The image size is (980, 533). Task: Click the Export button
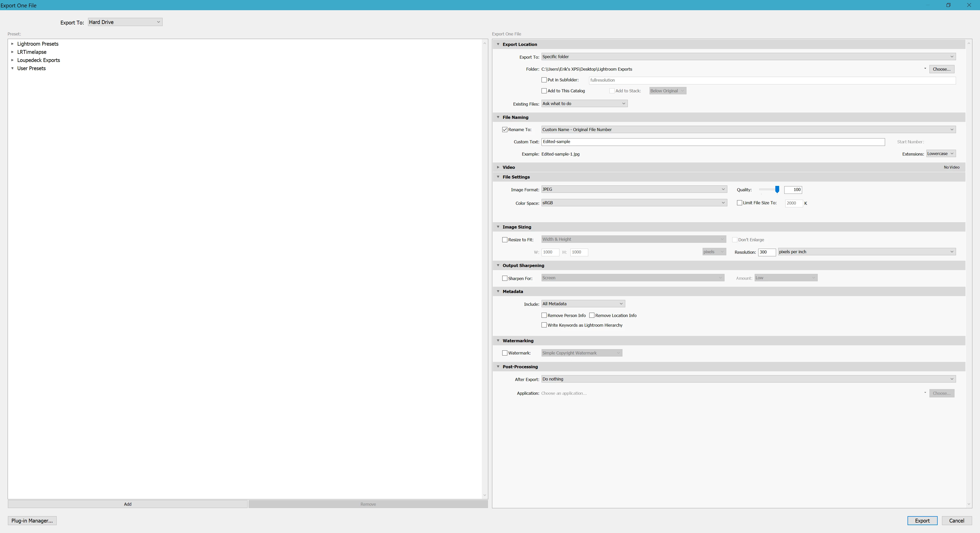[x=922, y=521]
